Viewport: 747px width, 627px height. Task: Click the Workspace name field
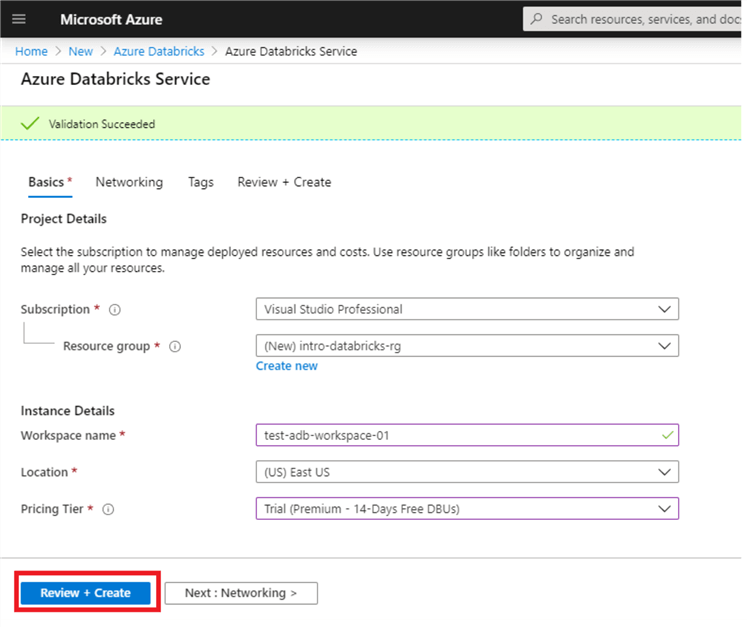coord(467,435)
